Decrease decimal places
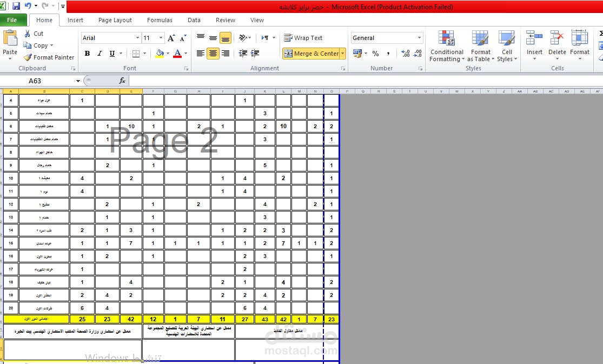The image size is (603, 364). click(x=418, y=54)
